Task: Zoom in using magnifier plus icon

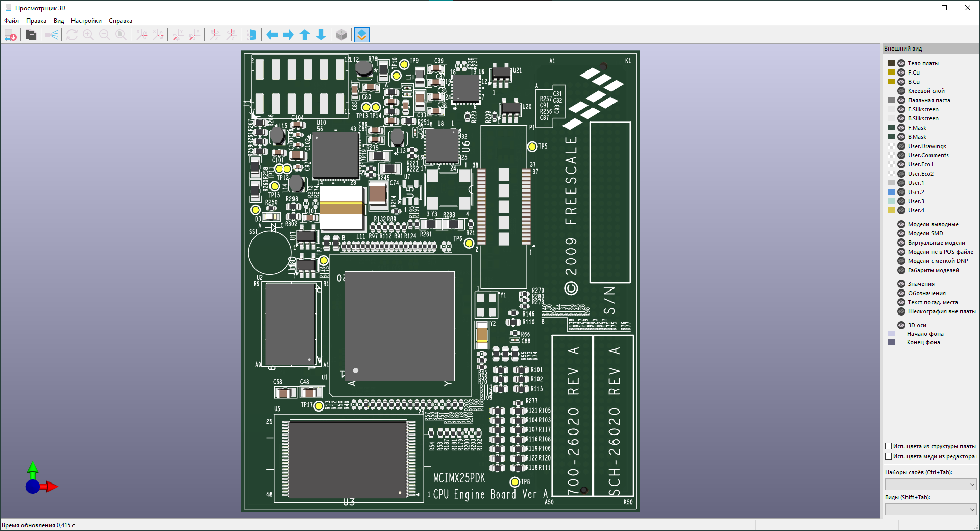Action: [x=88, y=35]
